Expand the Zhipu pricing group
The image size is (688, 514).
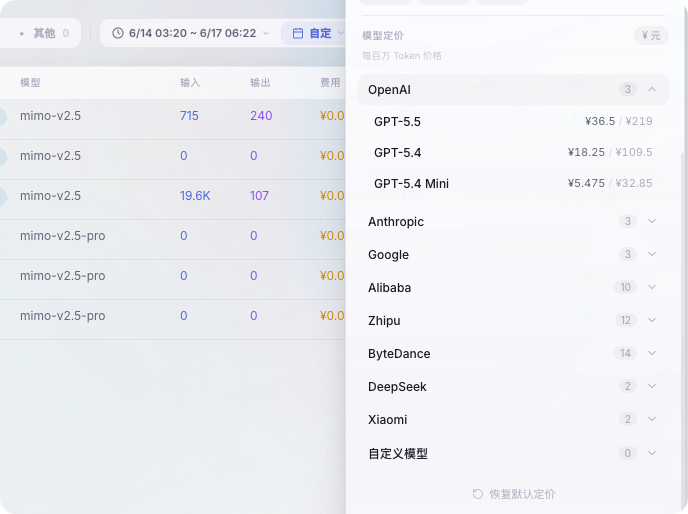[x=513, y=320]
